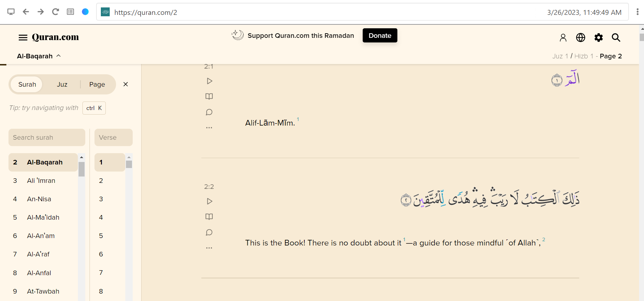Switch to the Juz tab
This screenshot has height=301, width=644.
coord(62,84)
